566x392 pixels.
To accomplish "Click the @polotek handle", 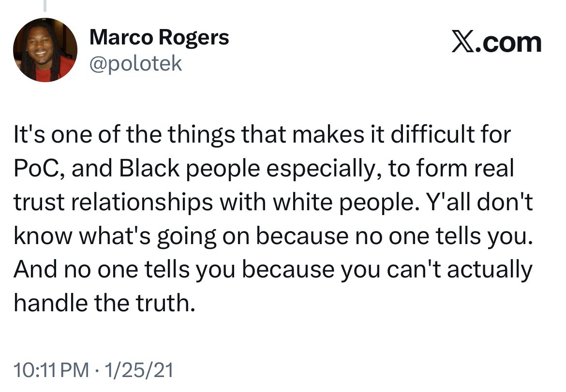I will (136, 63).
